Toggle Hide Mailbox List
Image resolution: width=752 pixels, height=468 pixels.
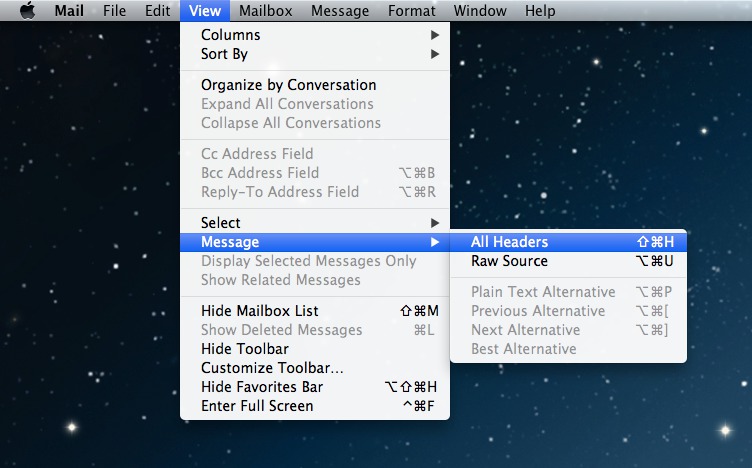[x=315, y=311]
